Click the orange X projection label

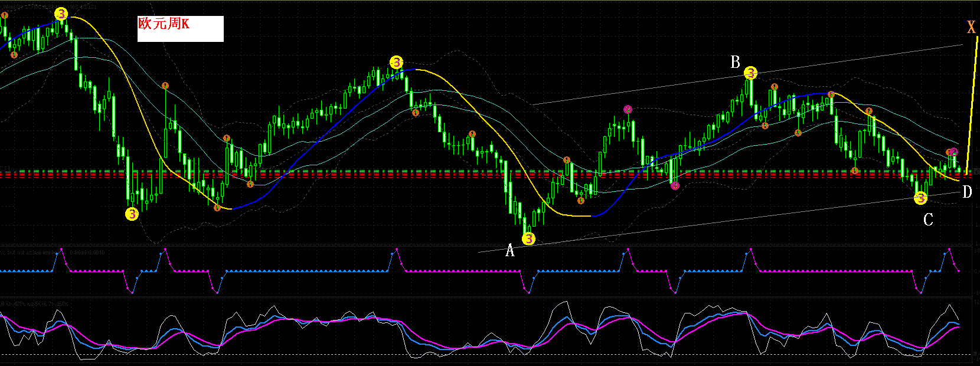[971, 27]
